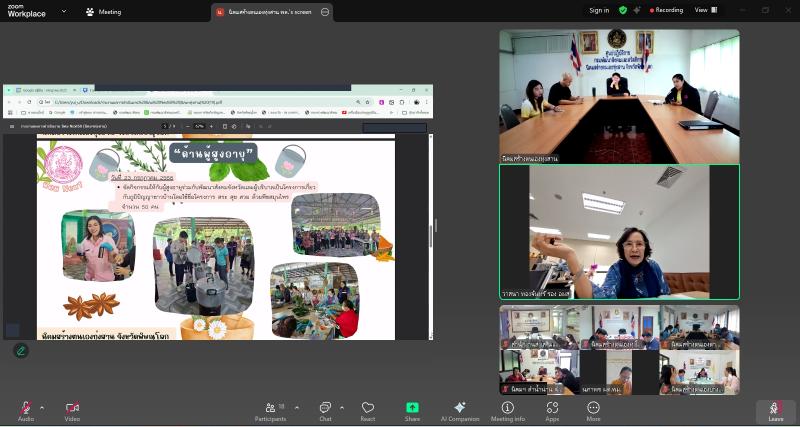Viewport: 800px width, 427px height.
Task: Select top-left small participant thumbnail
Action: 539,328
